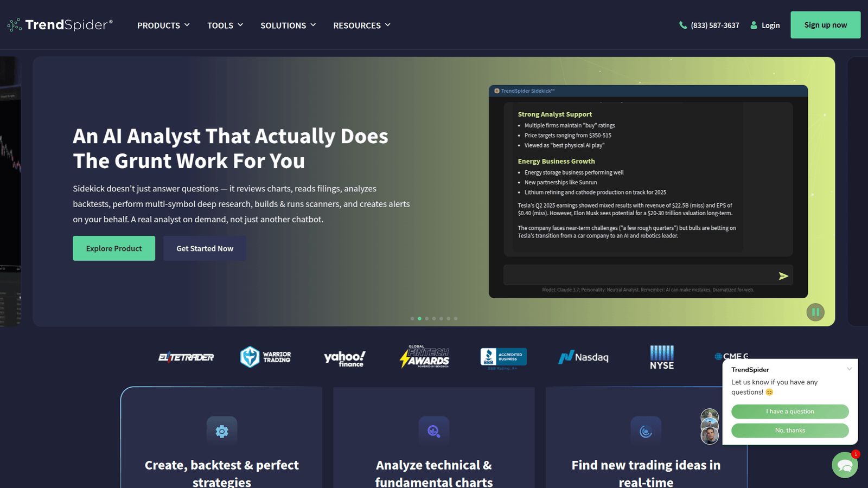Go to the TrendSpider homepage logo
The width and height of the screenshot is (868, 488).
pyautogui.click(x=60, y=25)
